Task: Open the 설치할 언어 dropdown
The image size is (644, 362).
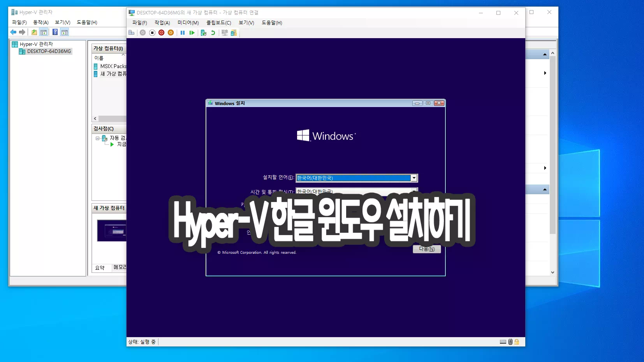Action: (x=414, y=178)
